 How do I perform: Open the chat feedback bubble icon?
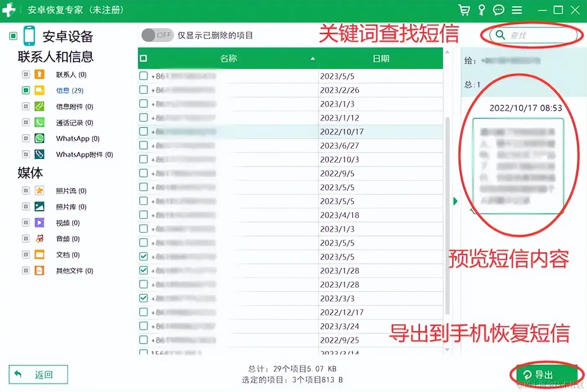tap(499, 10)
